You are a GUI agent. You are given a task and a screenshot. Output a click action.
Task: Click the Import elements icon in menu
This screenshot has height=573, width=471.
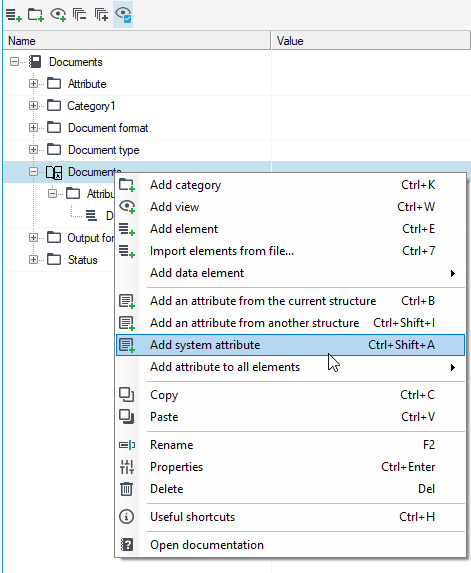127,251
